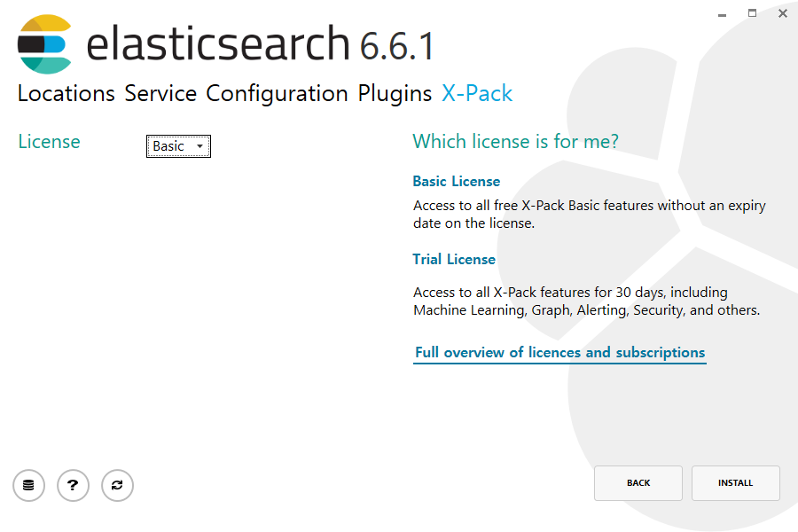Jump to the Plugins step

[x=395, y=94]
